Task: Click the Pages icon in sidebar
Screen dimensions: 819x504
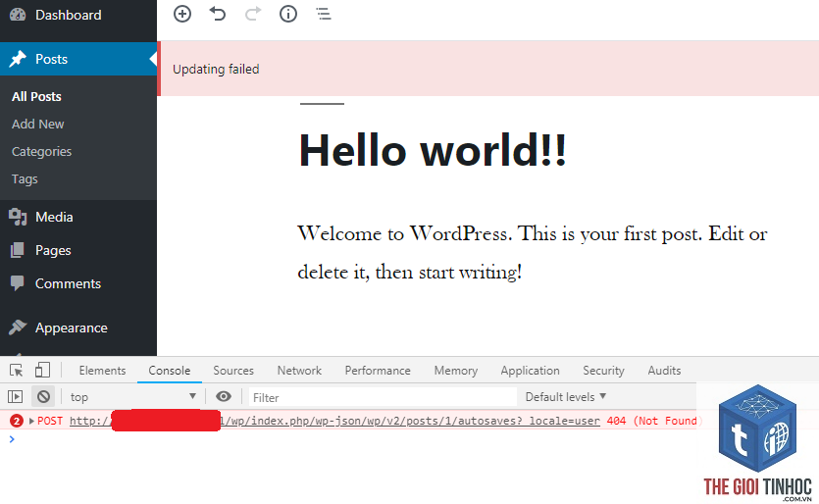Action: click(x=18, y=250)
